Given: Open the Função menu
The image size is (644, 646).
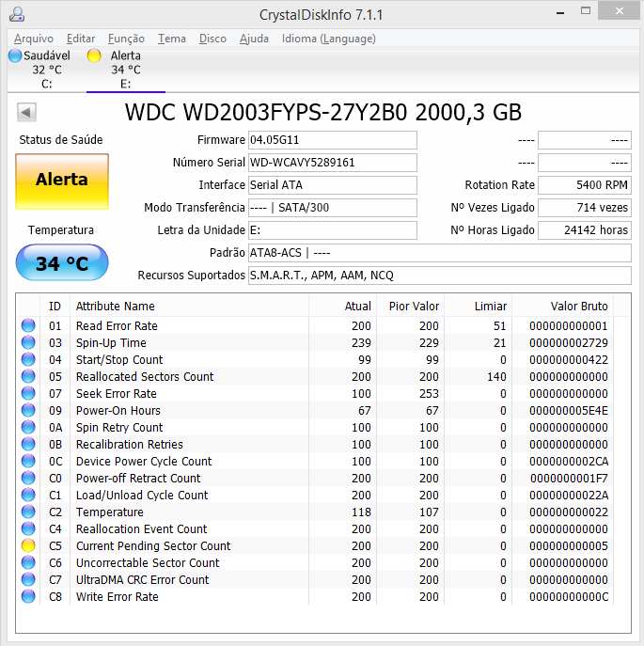Looking at the screenshot, I should click(126, 39).
